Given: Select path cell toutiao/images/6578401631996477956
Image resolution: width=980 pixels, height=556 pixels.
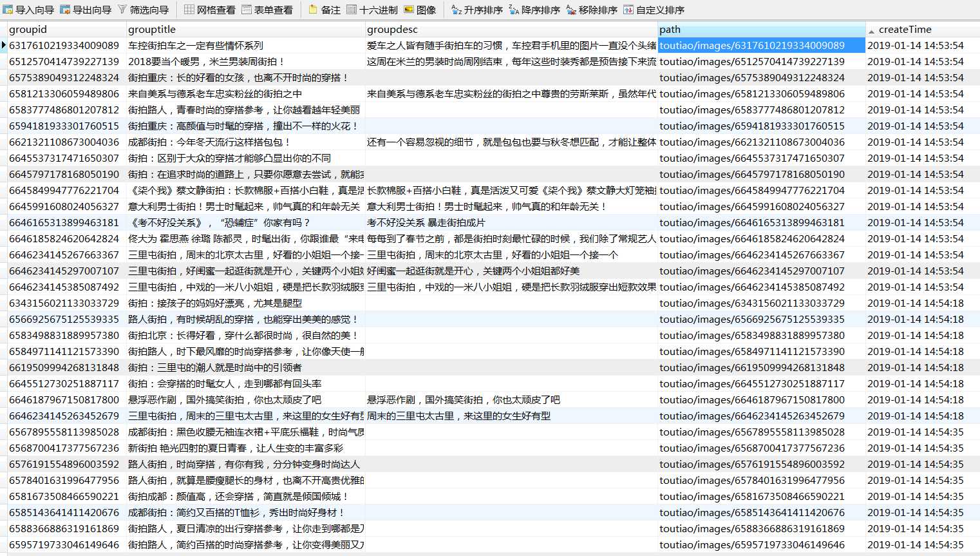Looking at the screenshot, I should click(762, 480).
